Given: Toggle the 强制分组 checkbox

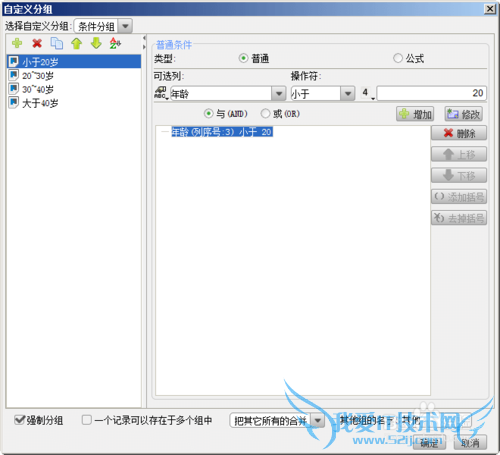Looking at the screenshot, I should point(20,420).
